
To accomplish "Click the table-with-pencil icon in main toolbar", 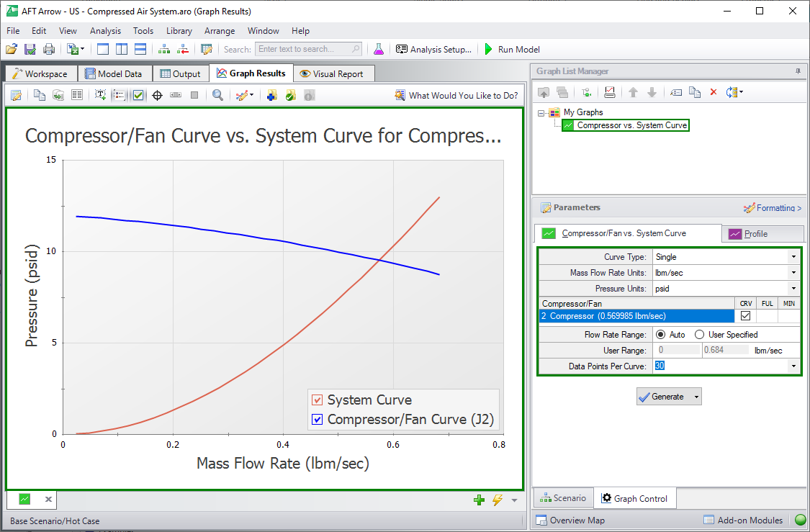I will click(207, 50).
